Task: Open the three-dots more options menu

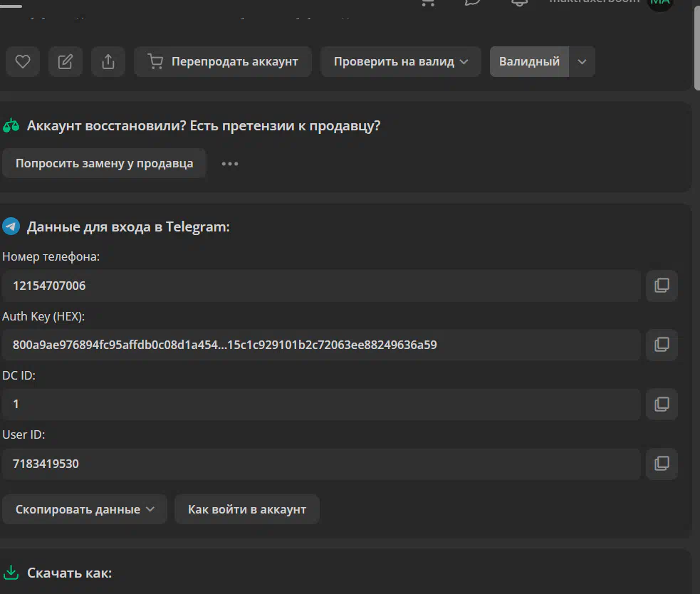Action: tap(230, 164)
